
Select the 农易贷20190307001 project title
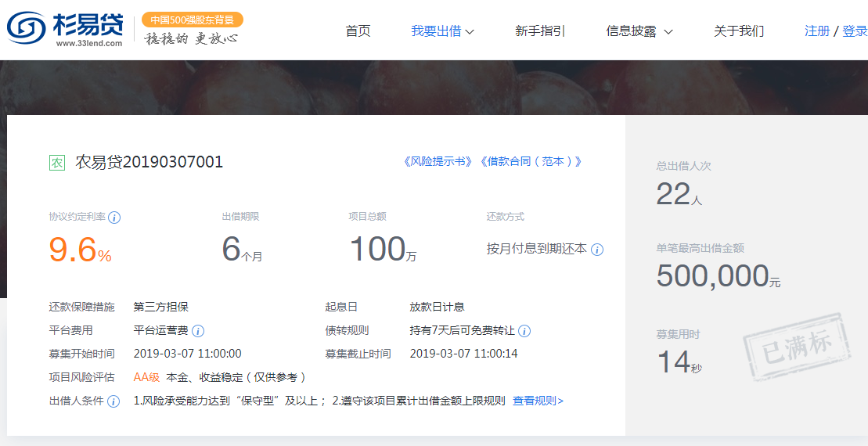pyautogui.click(x=149, y=162)
